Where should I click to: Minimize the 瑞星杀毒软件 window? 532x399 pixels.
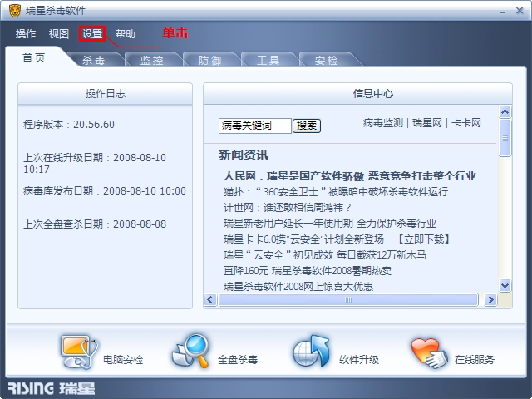pos(502,12)
